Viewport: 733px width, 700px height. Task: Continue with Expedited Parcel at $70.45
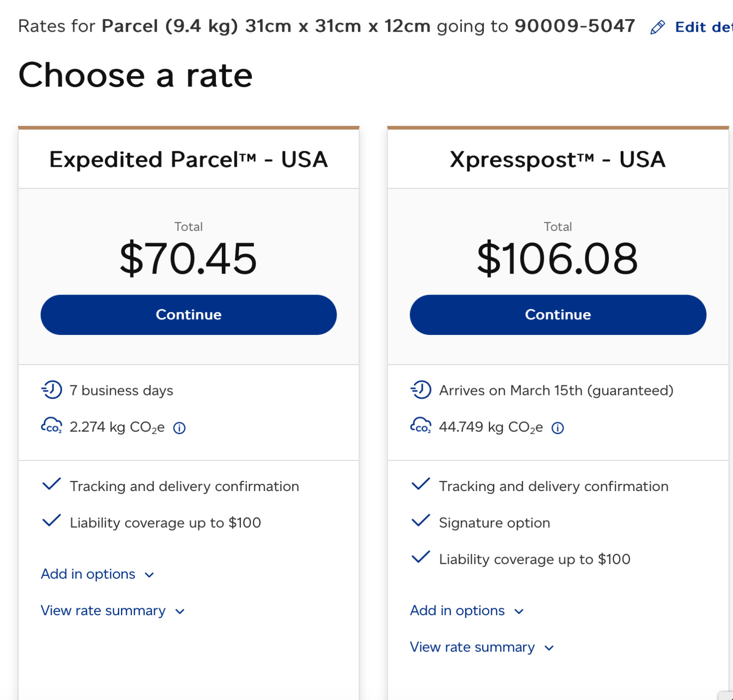tap(189, 315)
